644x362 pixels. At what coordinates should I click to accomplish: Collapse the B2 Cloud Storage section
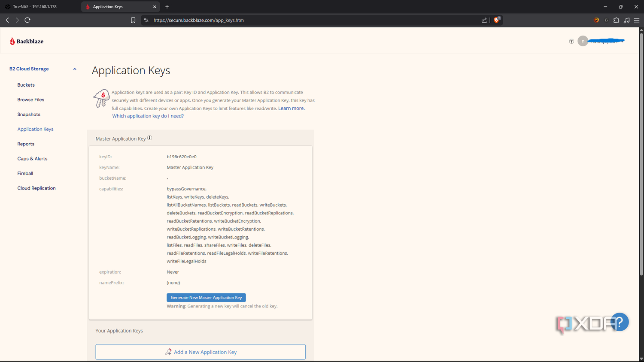click(x=75, y=69)
